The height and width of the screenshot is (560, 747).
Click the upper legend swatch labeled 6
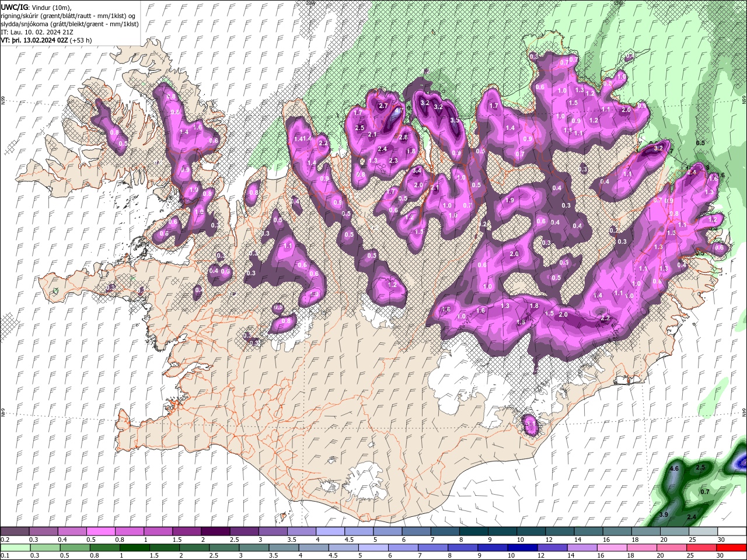coord(416,531)
